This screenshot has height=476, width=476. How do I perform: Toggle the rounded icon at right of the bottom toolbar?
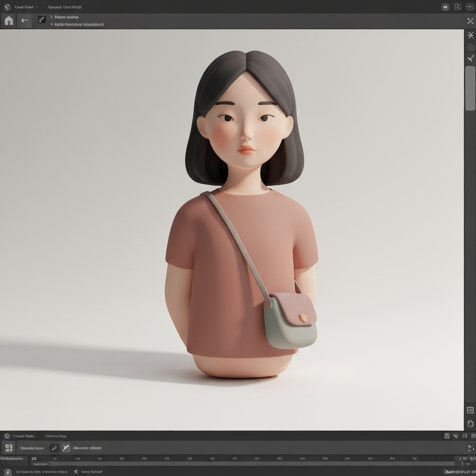coord(470,448)
